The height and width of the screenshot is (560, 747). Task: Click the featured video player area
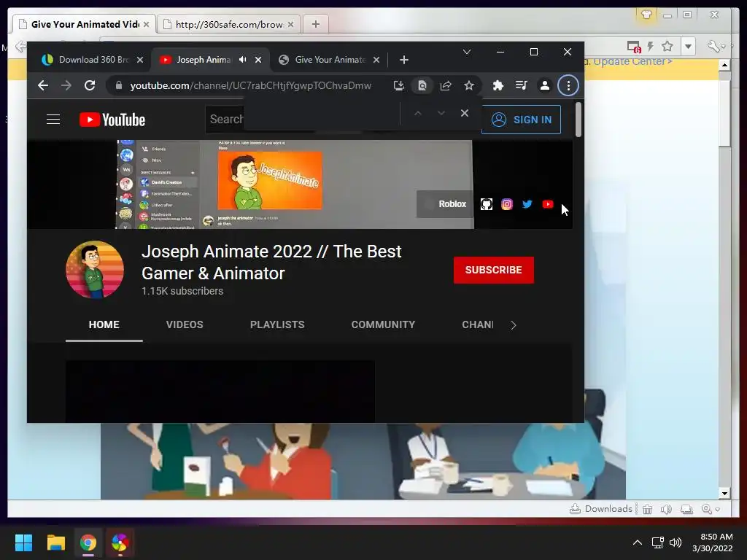point(220,391)
